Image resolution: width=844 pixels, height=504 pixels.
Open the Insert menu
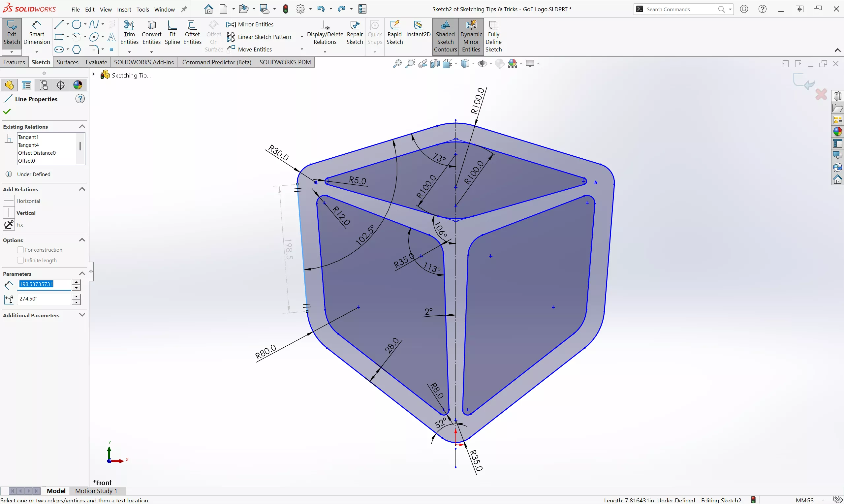pyautogui.click(x=124, y=10)
